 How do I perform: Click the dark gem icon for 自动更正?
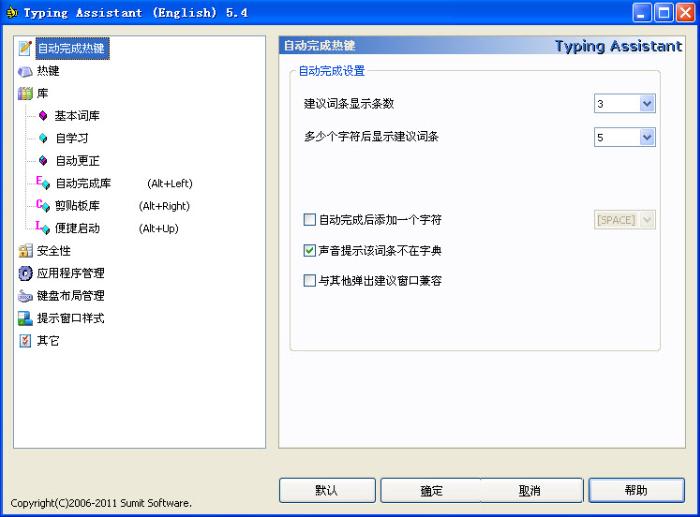(x=43, y=160)
